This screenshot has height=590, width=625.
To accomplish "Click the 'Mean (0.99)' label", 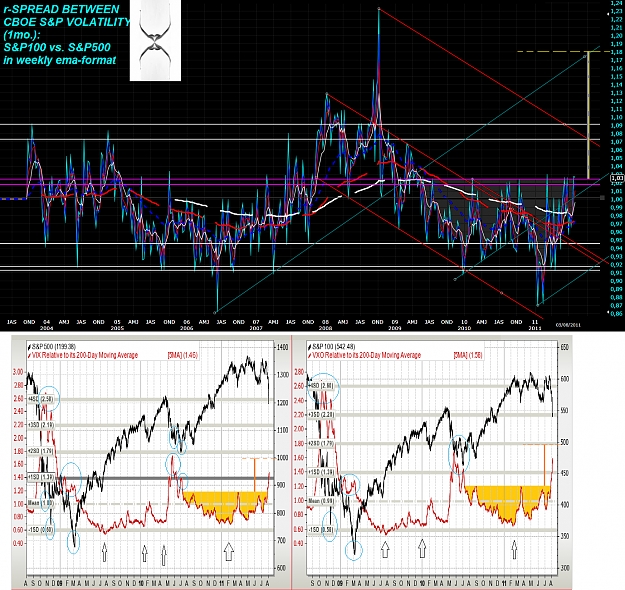I will (x=321, y=501).
